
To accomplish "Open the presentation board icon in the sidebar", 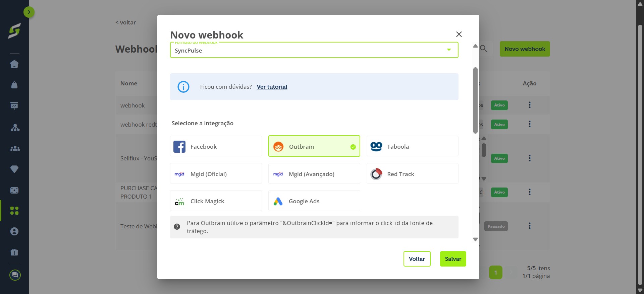I will point(14,106).
